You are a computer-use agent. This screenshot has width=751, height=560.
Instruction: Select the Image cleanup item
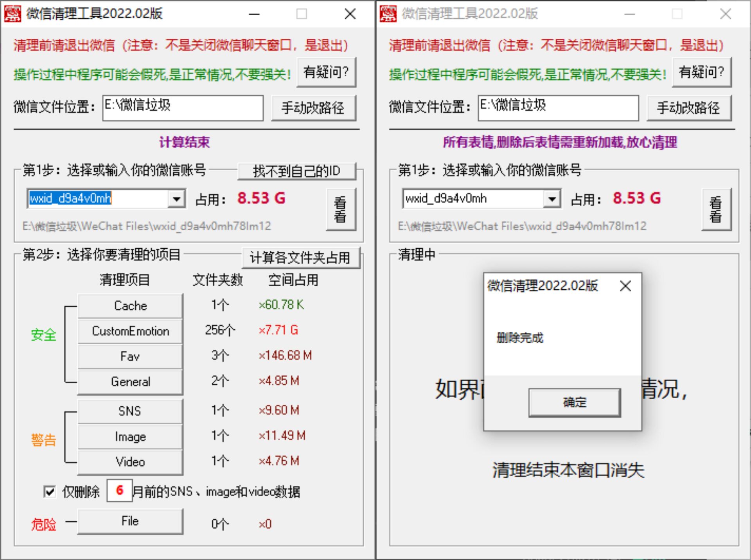pyautogui.click(x=130, y=437)
